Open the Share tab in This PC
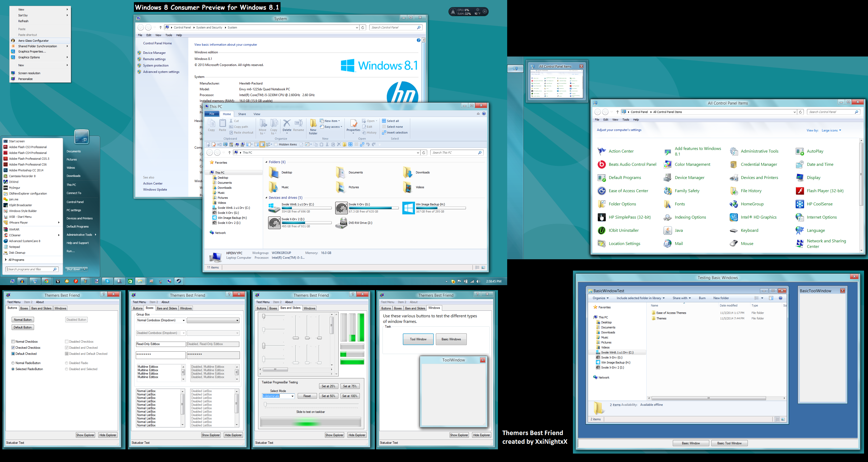The height and width of the screenshot is (462, 868). [x=242, y=114]
